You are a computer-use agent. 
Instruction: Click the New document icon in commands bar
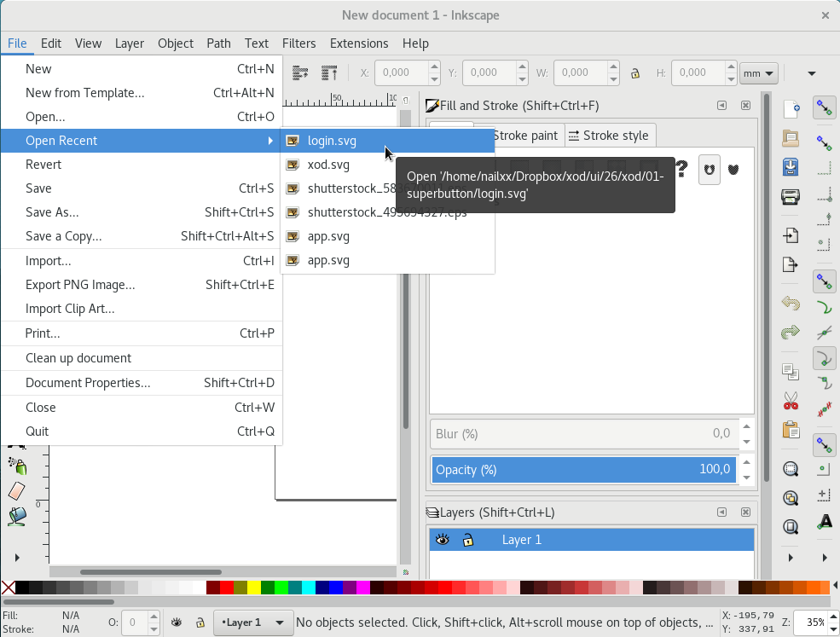(x=791, y=109)
